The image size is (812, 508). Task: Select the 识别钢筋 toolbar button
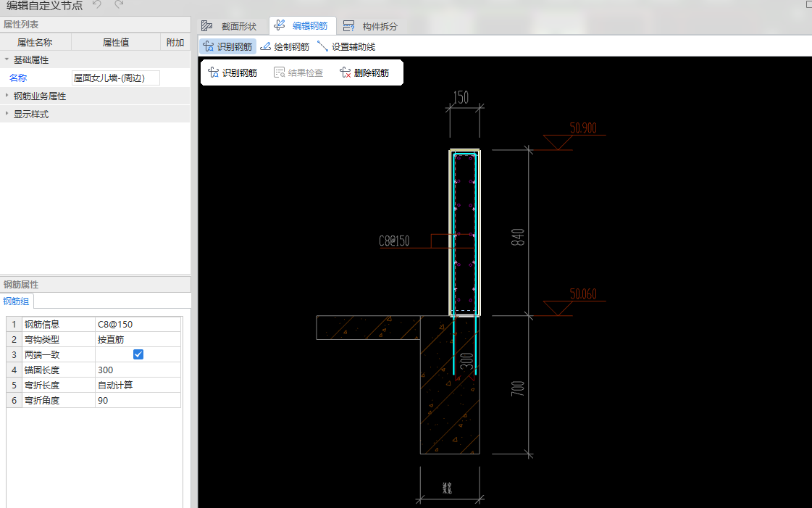click(x=228, y=46)
